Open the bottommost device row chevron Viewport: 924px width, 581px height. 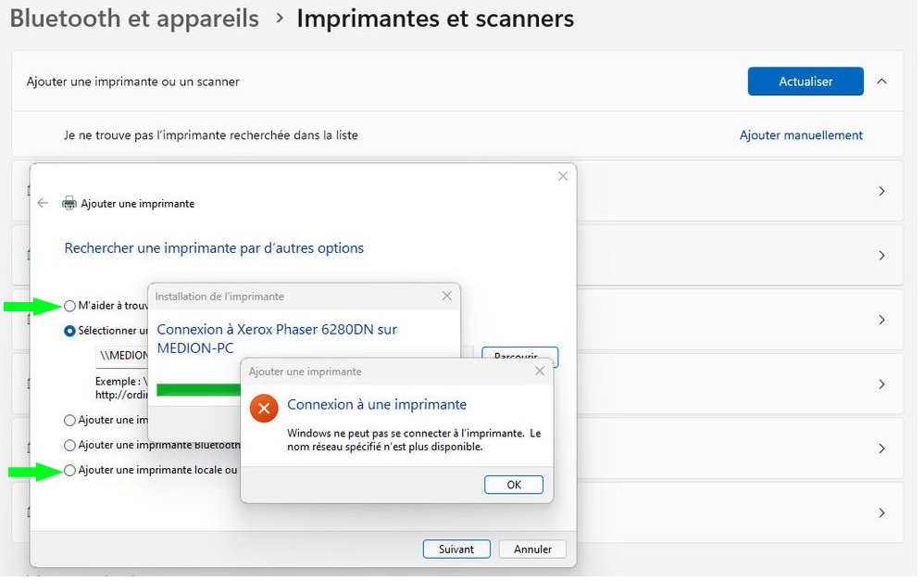(881, 512)
